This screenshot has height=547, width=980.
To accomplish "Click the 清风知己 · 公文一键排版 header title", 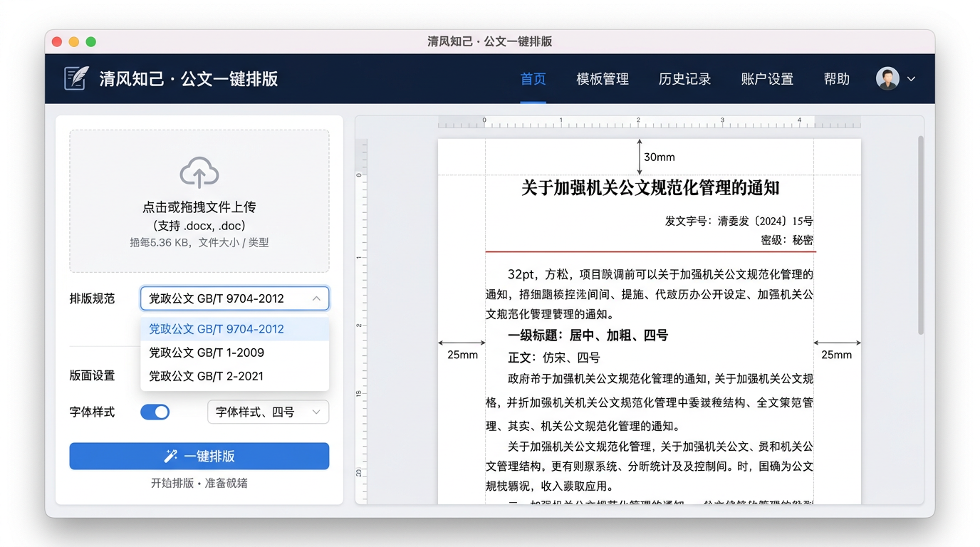I will pos(189,79).
